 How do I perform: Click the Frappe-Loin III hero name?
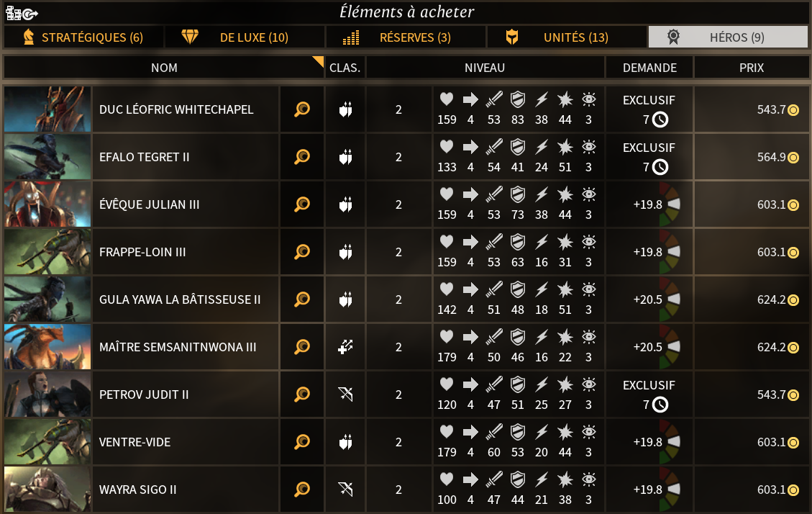pos(142,252)
